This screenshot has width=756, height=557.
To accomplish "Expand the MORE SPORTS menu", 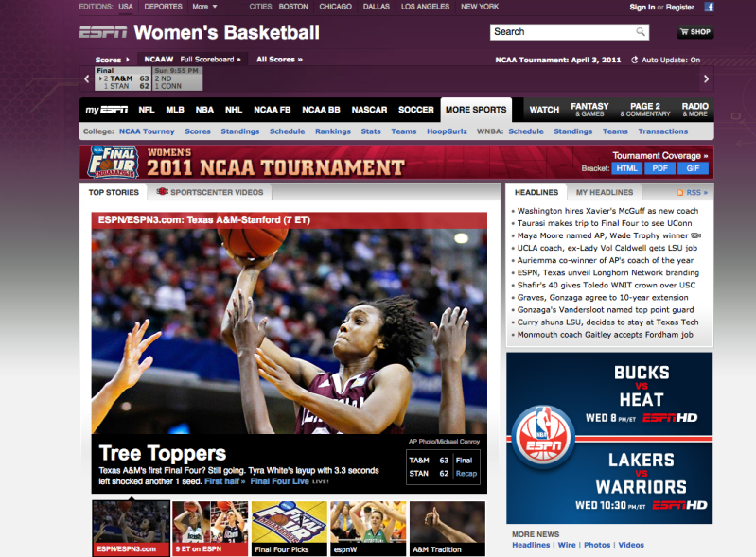I will (476, 110).
